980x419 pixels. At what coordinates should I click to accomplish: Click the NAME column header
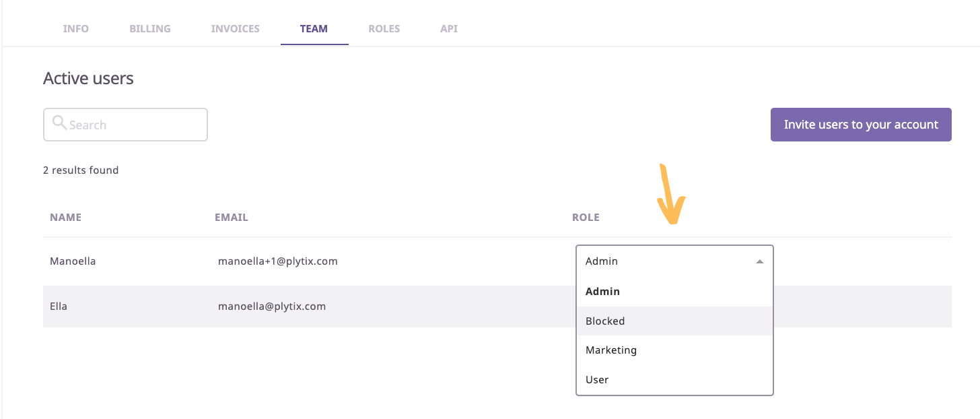coord(65,218)
